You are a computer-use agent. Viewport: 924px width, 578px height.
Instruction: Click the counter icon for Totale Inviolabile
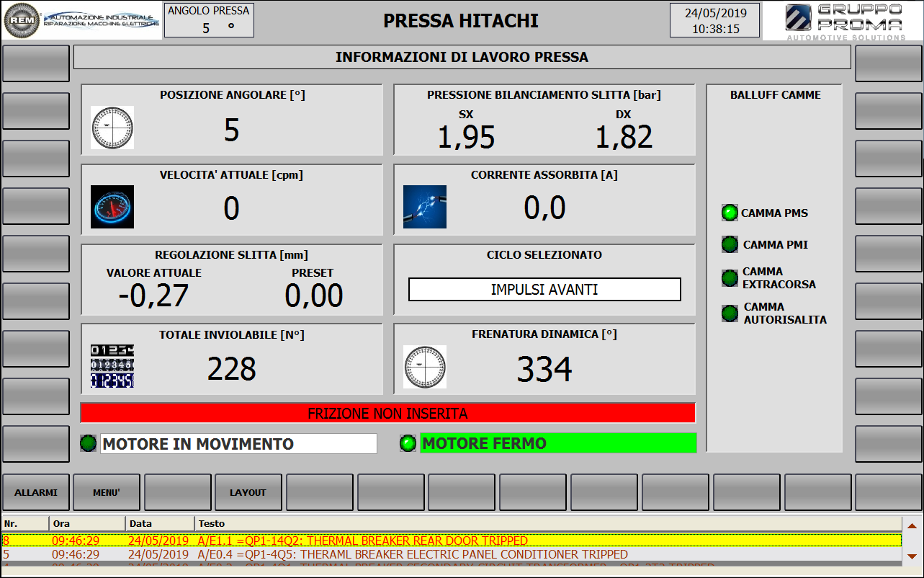click(x=112, y=366)
